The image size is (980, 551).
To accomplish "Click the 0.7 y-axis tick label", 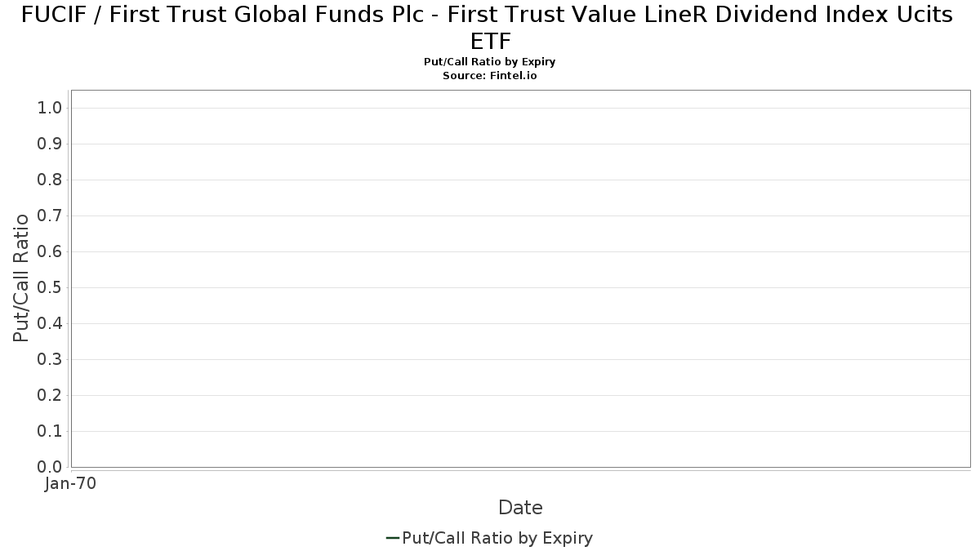I will coord(50,216).
